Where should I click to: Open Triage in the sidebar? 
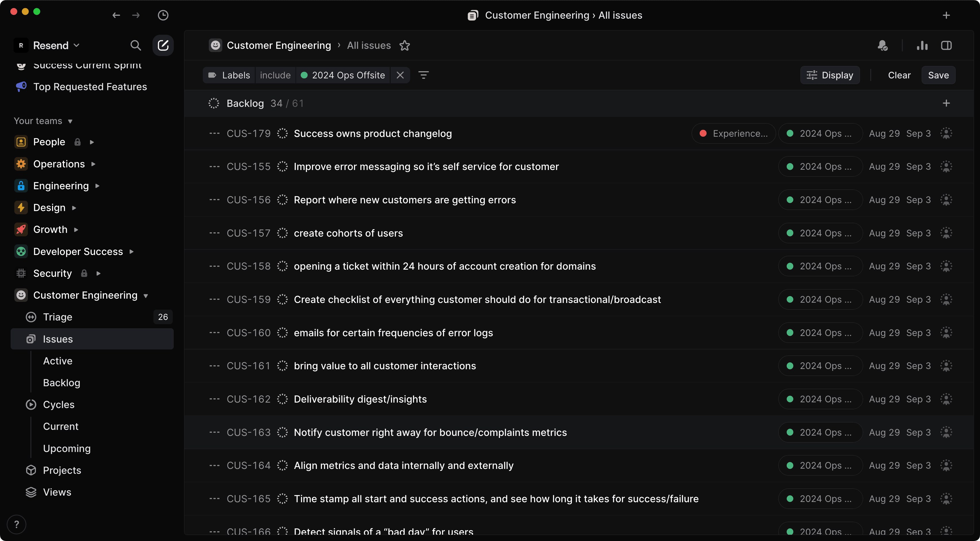57,317
